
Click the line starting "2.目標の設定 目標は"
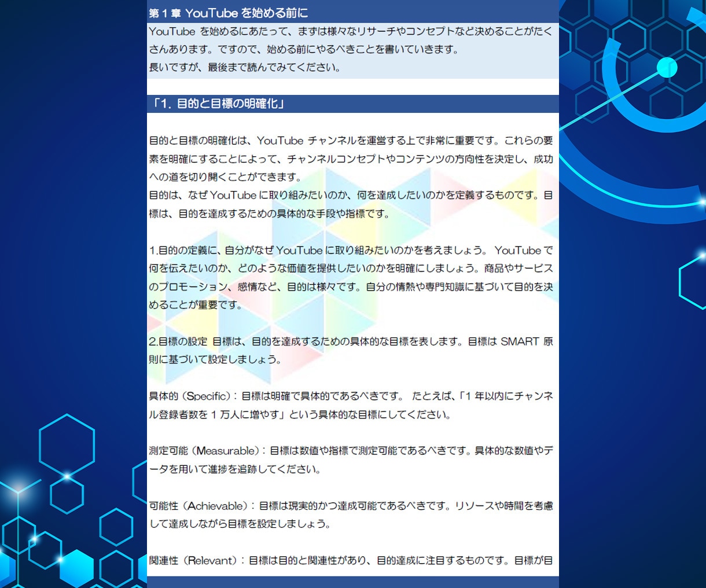pos(351,341)
